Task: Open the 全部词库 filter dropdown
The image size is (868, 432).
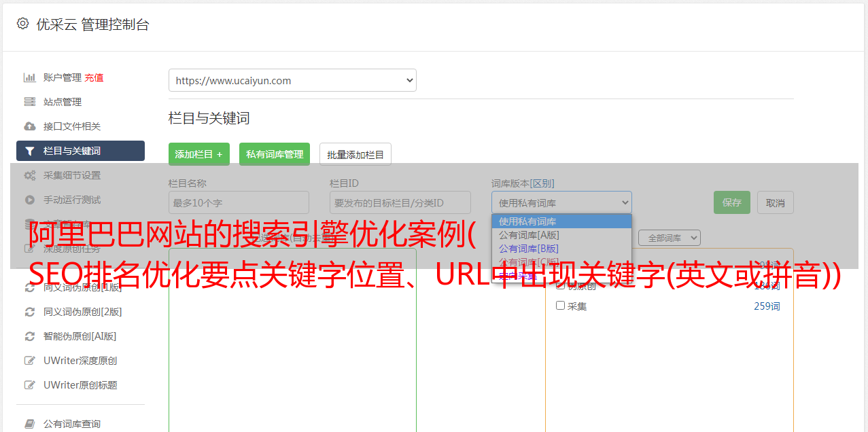Action: click(x=670, y=238)
